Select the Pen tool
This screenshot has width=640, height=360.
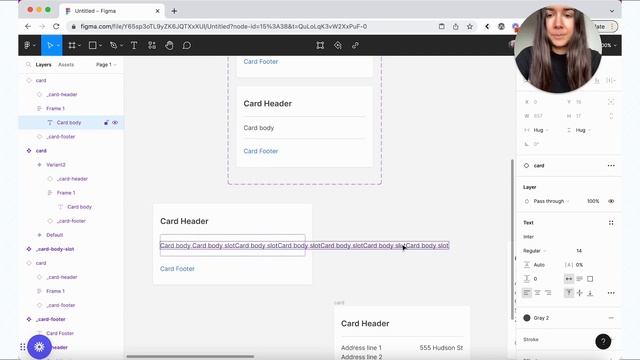[113, 45]
